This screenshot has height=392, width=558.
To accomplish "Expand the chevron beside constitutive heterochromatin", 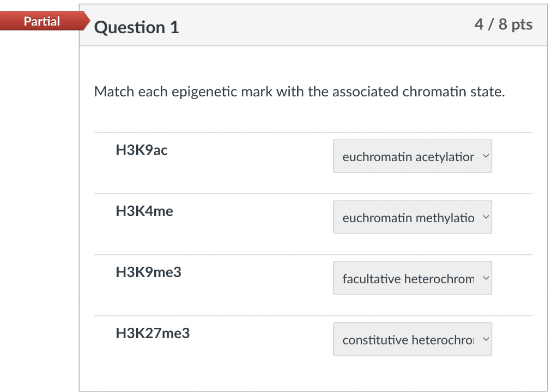I will 484,339.
